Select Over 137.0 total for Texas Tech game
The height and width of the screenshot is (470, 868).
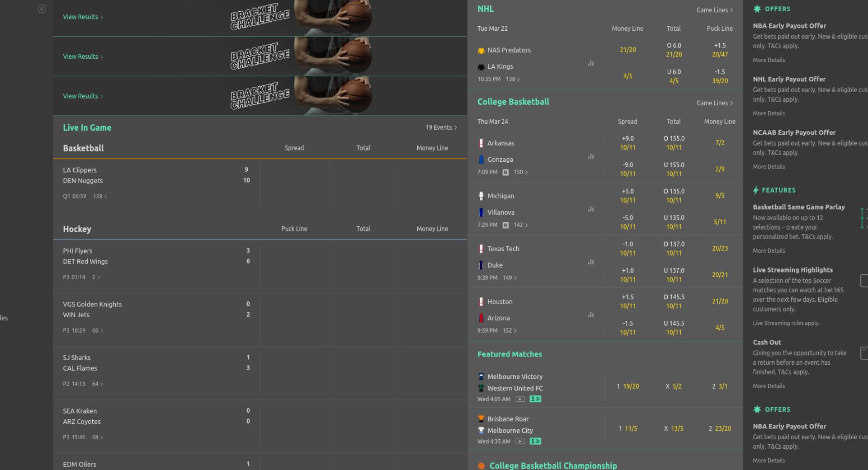pos(674,249)
